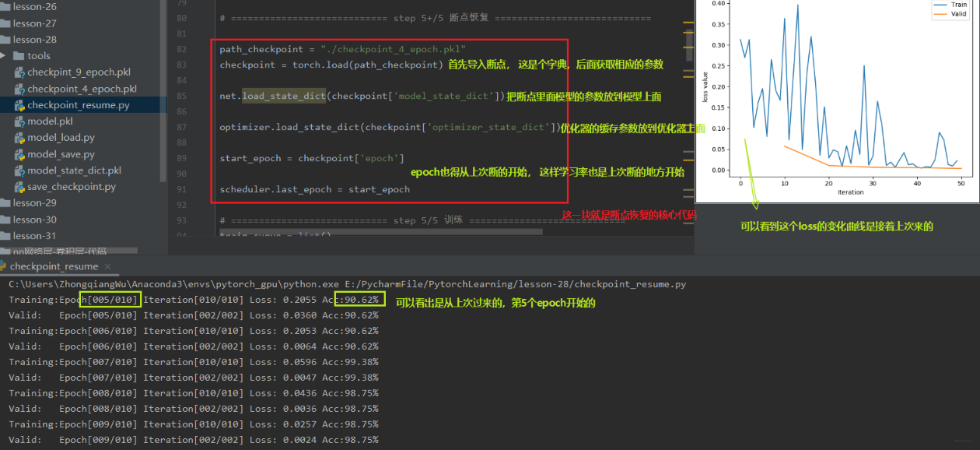Click the scheduler.last_epoch = start_epoch line
Viewport: 980px width, 450px height.
click(x=314, y=189)
